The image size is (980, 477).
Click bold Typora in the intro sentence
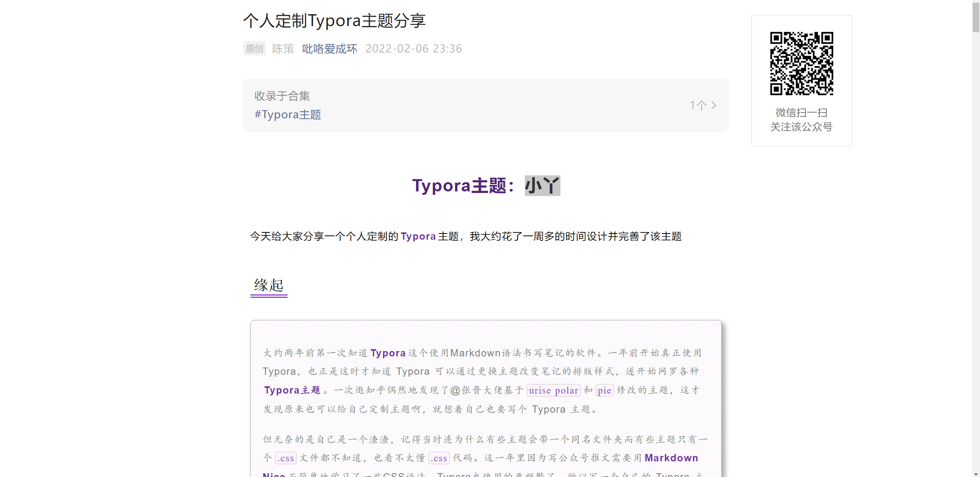click(418, 236)
